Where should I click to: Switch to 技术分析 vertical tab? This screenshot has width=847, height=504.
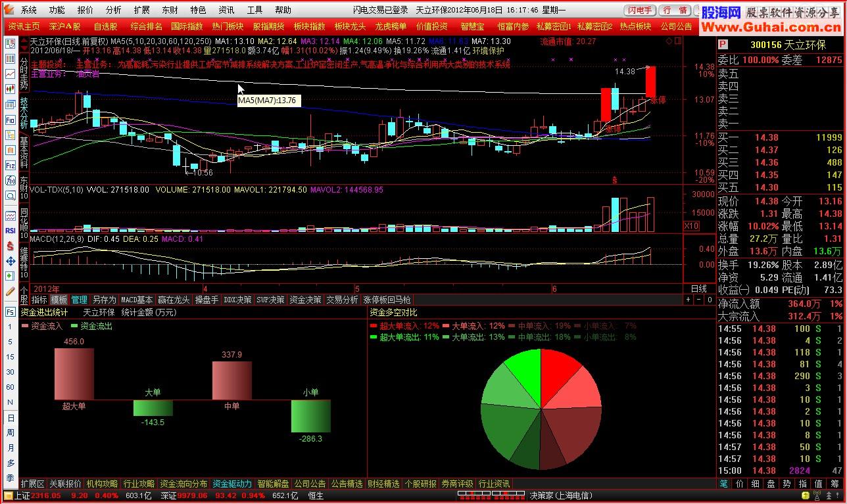(24, 112)
